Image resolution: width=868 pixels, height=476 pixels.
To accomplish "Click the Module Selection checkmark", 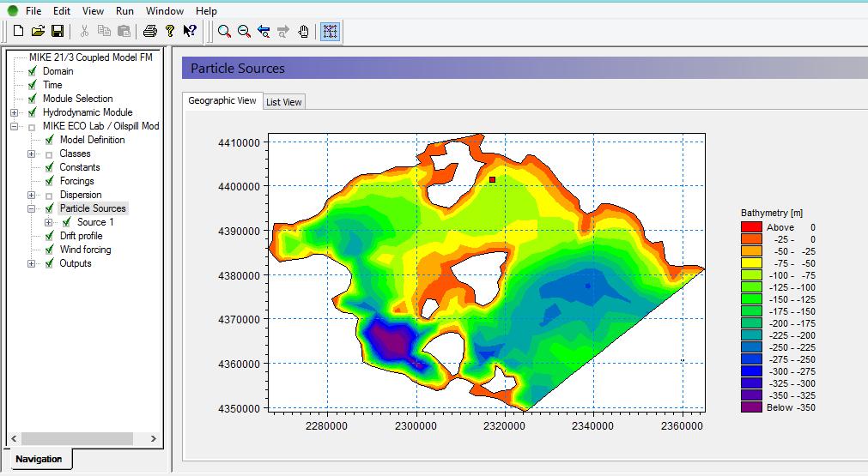I will click(32, 99).
